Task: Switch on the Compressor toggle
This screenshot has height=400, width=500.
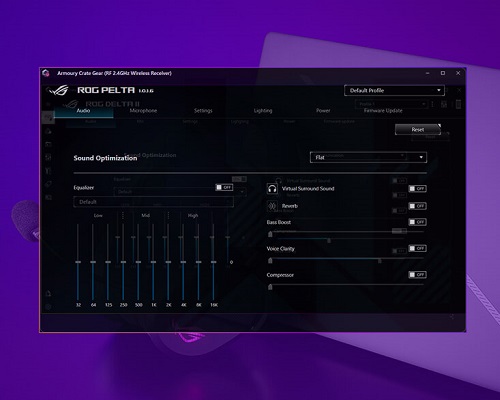Action: click(x=417, y=275)
